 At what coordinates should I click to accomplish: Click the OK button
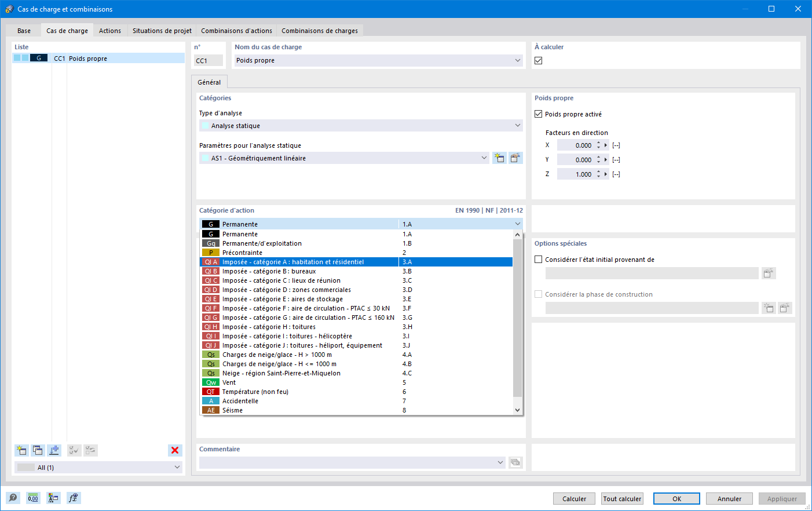tap(676, 499)
